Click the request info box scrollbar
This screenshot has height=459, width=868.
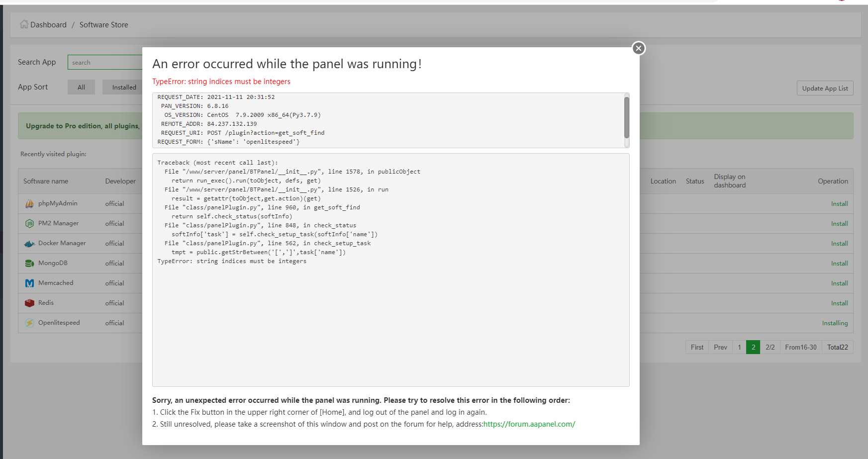[627, 118]
